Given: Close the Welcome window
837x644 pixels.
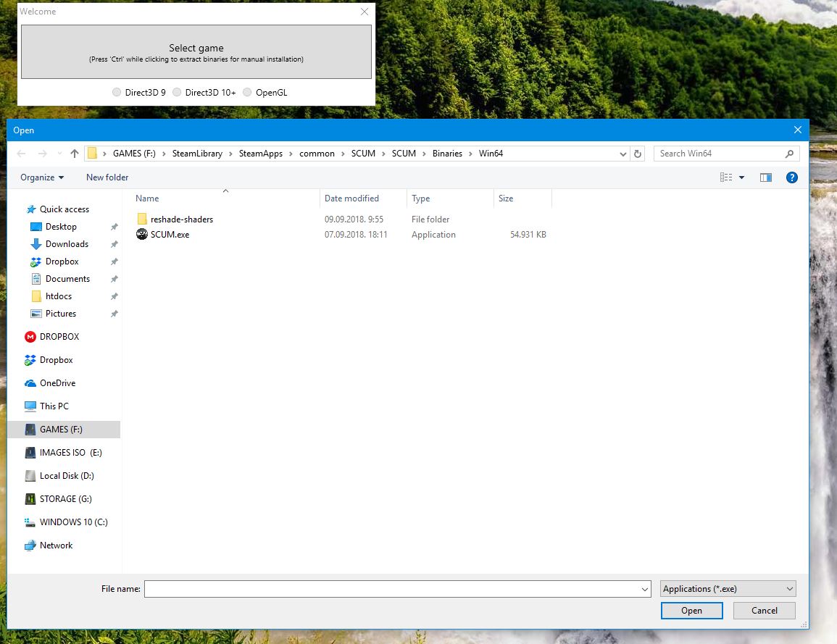Looking at the screenshot, I should click(x=365, y=12).
